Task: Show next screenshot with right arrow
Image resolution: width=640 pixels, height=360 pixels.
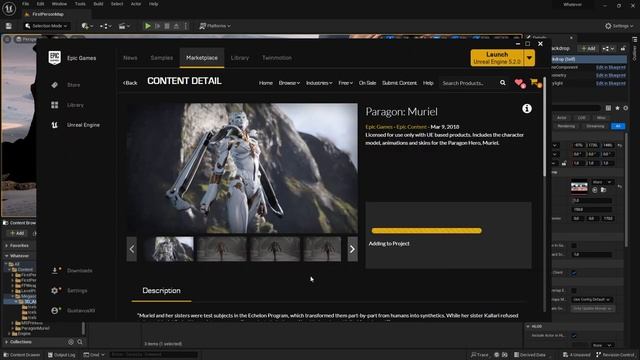Action: (352, 249)
